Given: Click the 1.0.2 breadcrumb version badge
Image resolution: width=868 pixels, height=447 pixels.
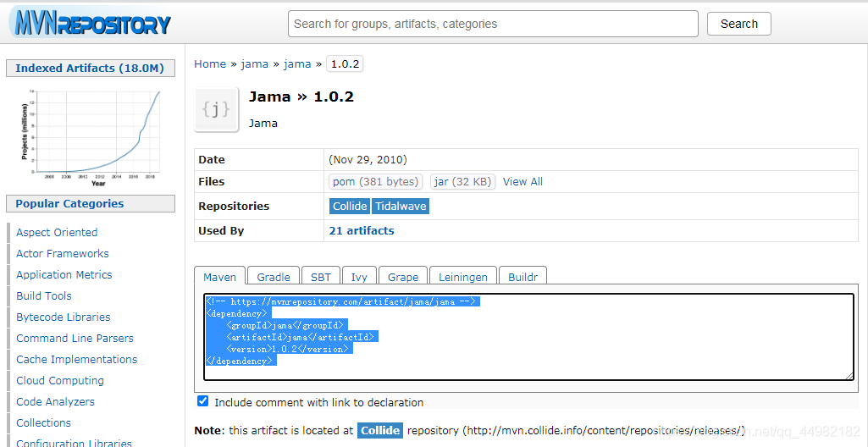Looking at the screenshot, I should (345, 63).
